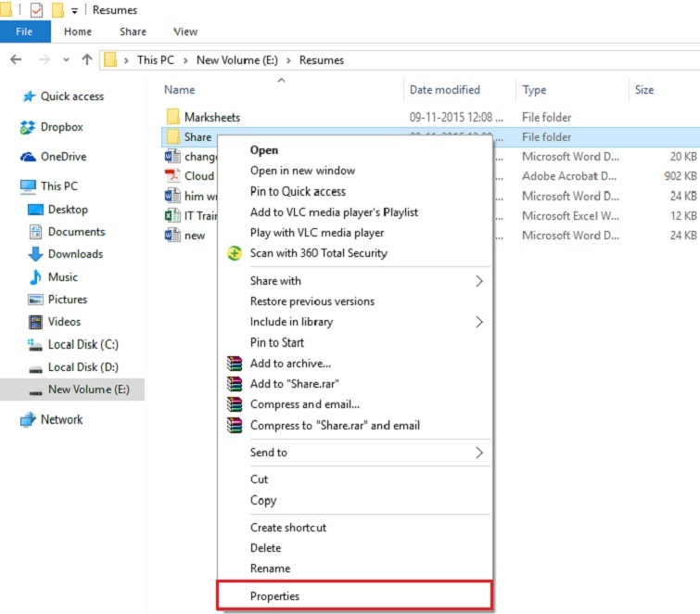Click the Network icon in the sidebar

(x=28, y=420)
